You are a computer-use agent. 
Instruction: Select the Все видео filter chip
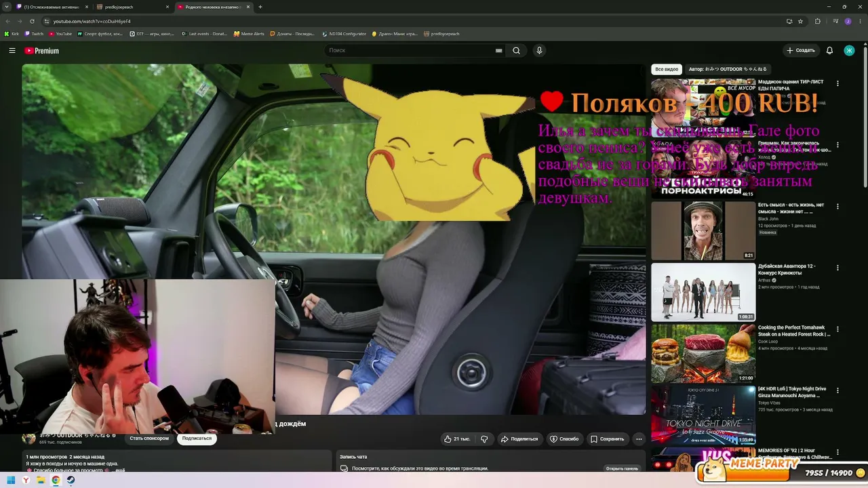667,69
